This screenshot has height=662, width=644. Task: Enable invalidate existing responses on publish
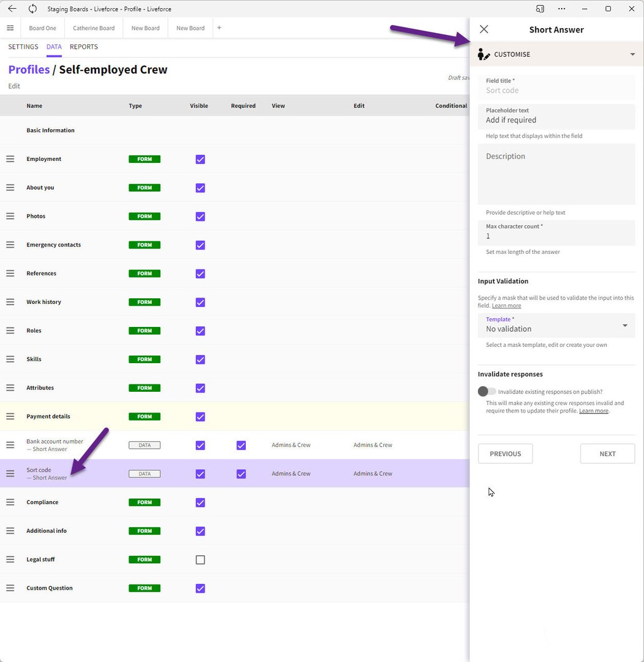(485, 391)
